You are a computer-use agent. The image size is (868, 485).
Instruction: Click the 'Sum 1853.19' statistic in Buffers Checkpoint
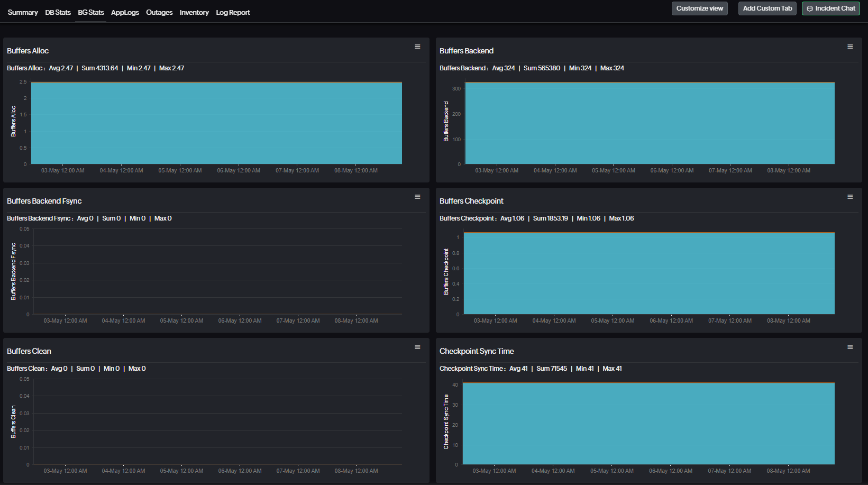tap(551, 218)
